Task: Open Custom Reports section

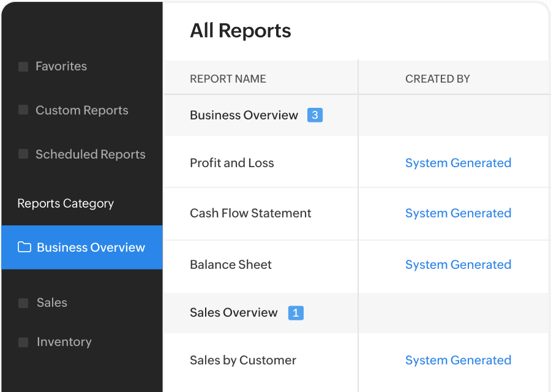Action: point(82,110)
